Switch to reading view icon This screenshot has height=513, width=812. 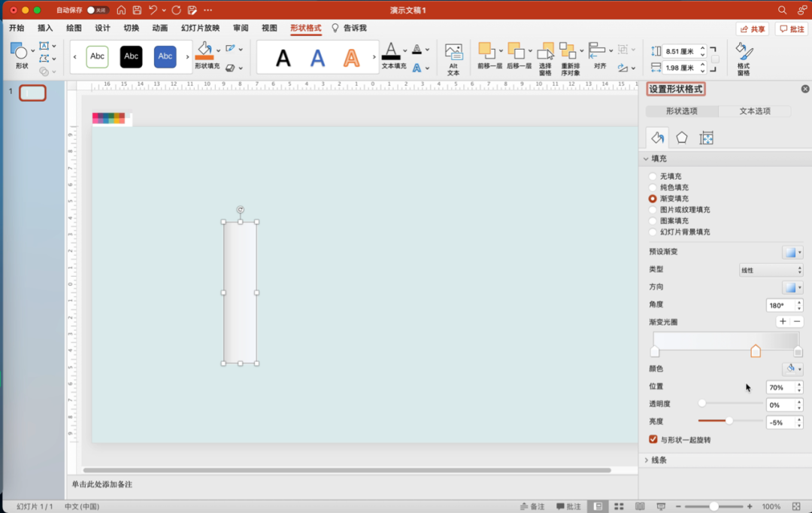pos(640,506)
